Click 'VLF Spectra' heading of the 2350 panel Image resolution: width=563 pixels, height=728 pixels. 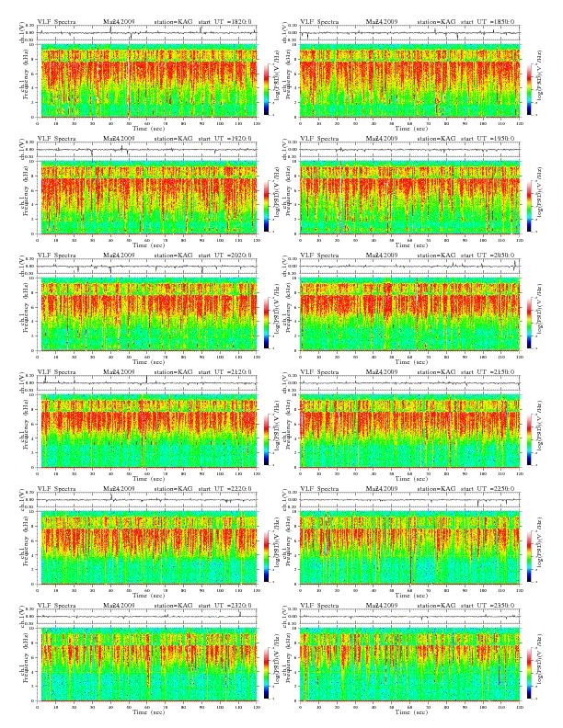click(319, 606)
